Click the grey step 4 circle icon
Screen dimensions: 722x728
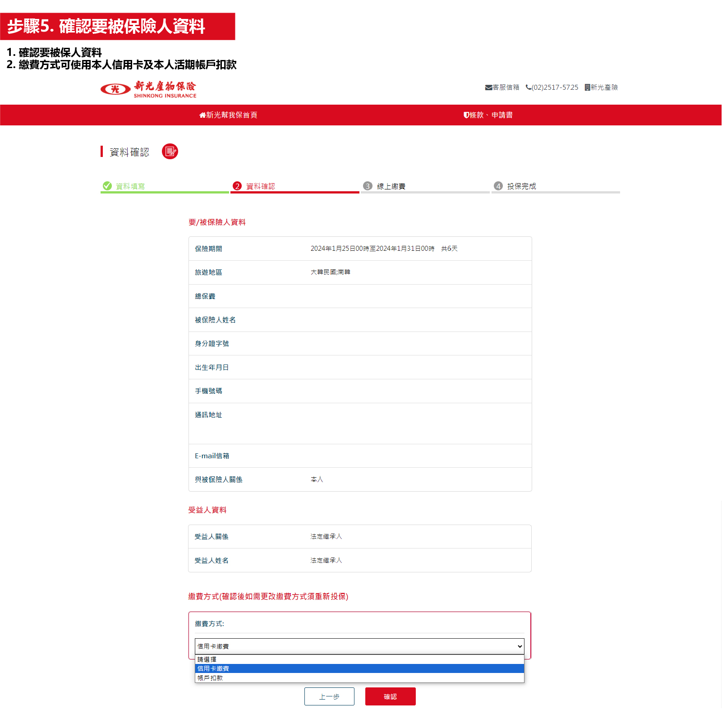coord(498,186)
